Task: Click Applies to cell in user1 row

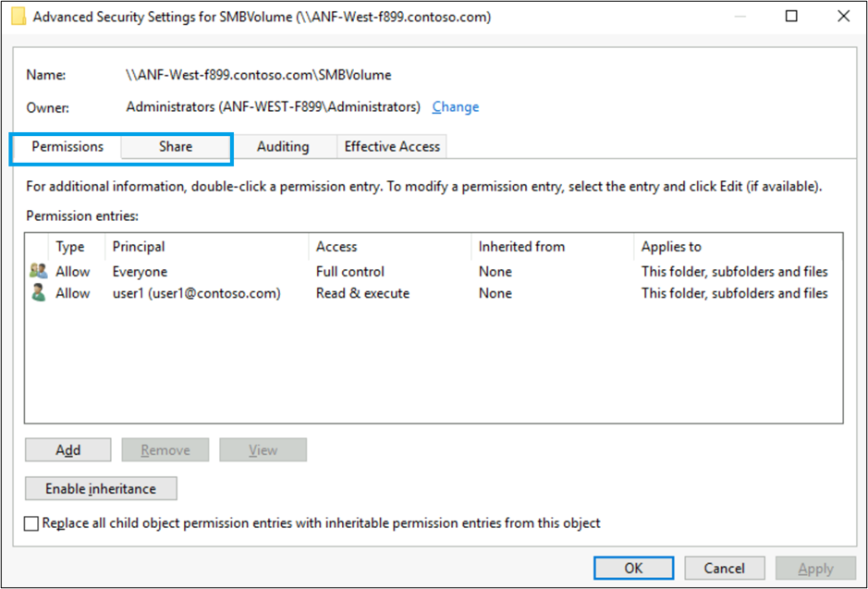Action: [735, 293]
